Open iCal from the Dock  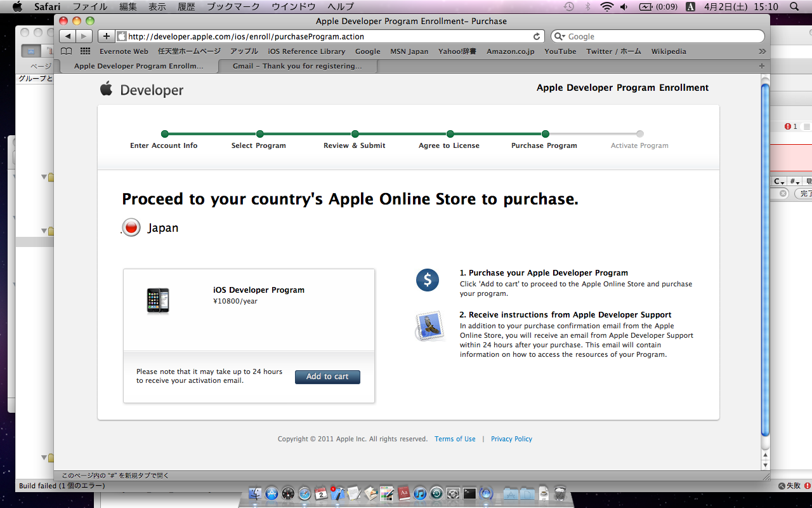321,494
